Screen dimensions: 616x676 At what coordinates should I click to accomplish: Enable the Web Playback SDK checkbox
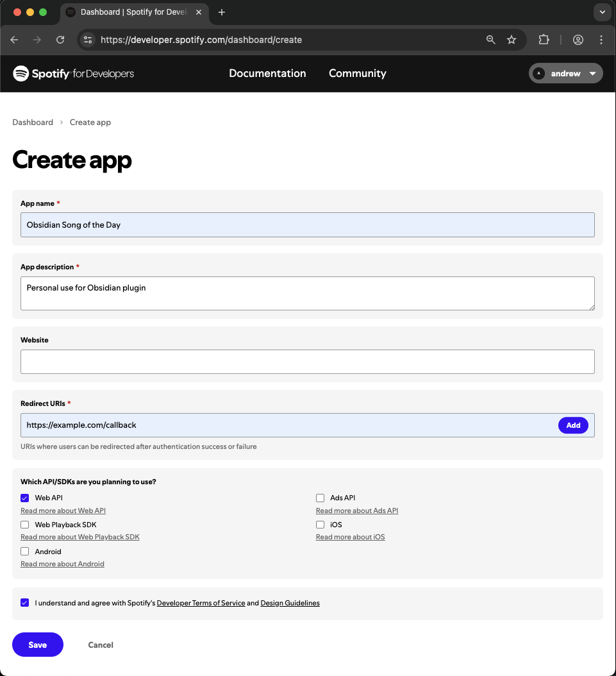[x=24, y=524]
